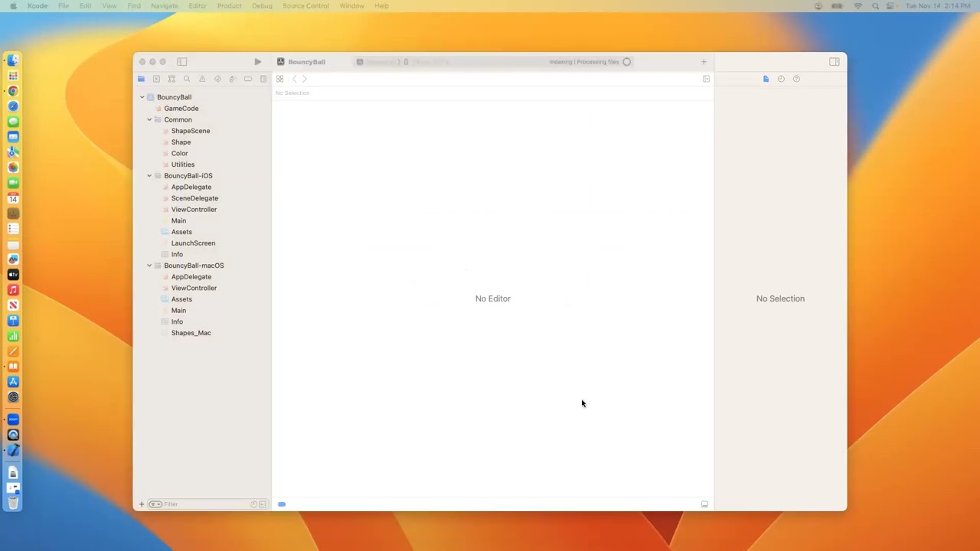
Task: Toggle the inspectors panel button
Action: pos(835,62)
